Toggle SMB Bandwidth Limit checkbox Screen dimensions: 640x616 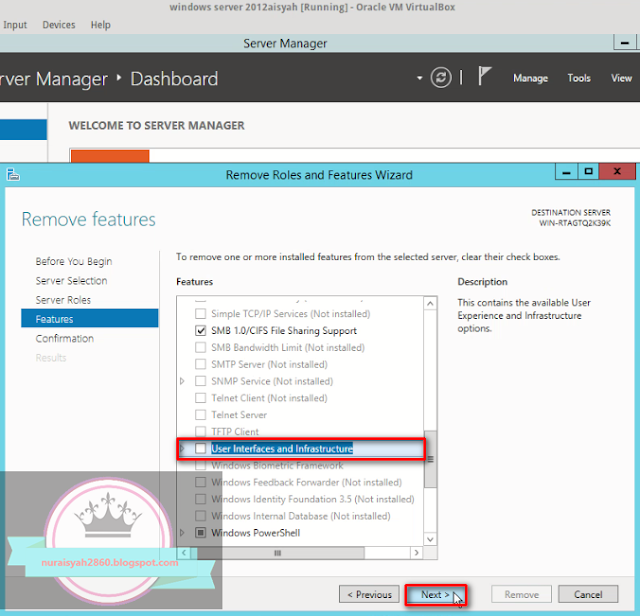click(x=200, y=347)
